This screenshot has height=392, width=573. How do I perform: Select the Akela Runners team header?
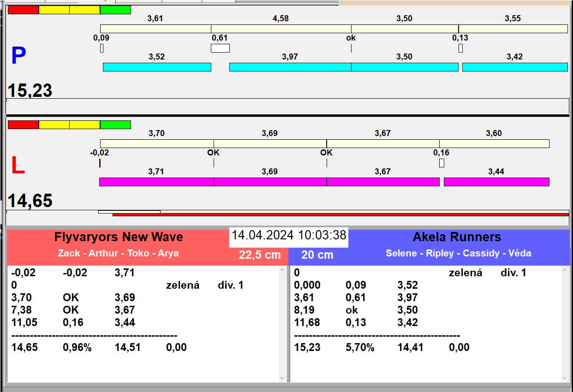[457, 237]
